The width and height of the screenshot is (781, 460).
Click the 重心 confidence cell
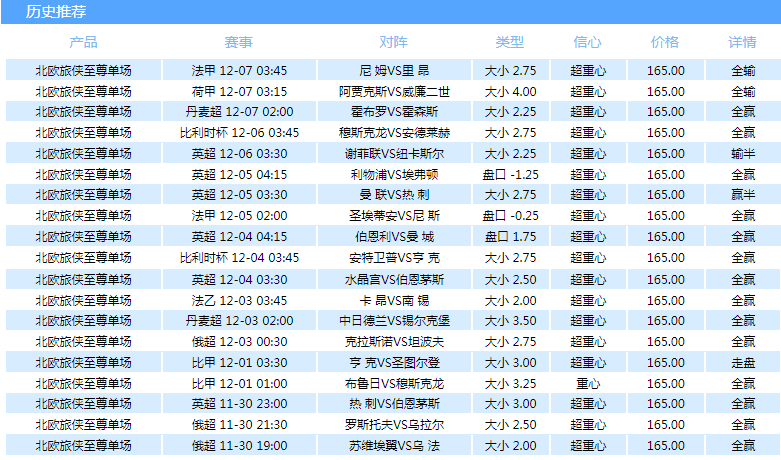[x=588, y=383]
